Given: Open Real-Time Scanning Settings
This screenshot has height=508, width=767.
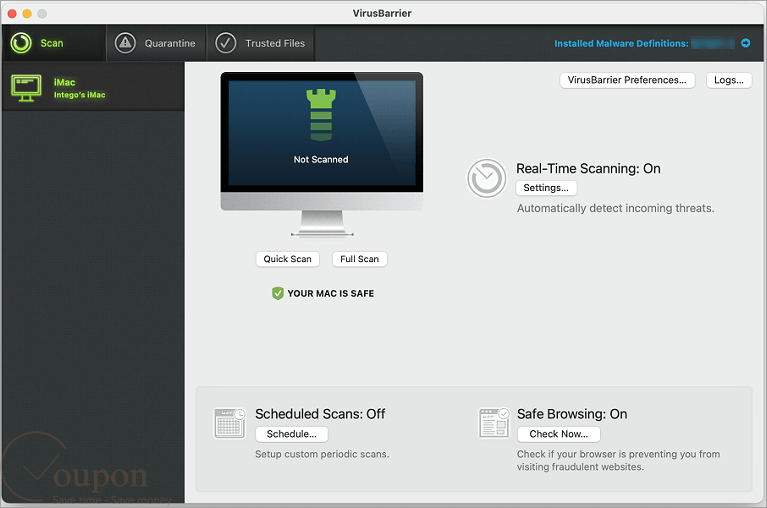Looking at the screenshot, I should click(x=546, y=188).
